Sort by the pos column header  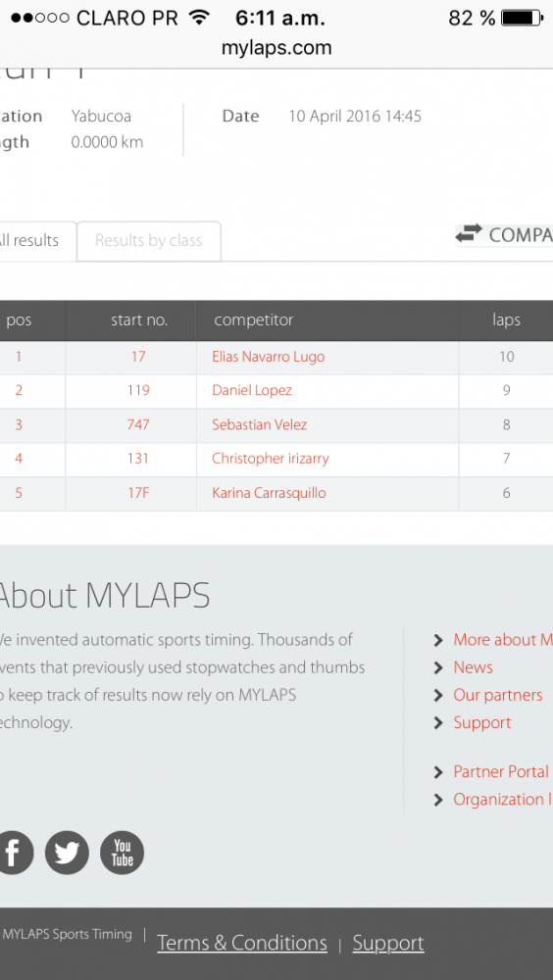[x=19, y=320]
